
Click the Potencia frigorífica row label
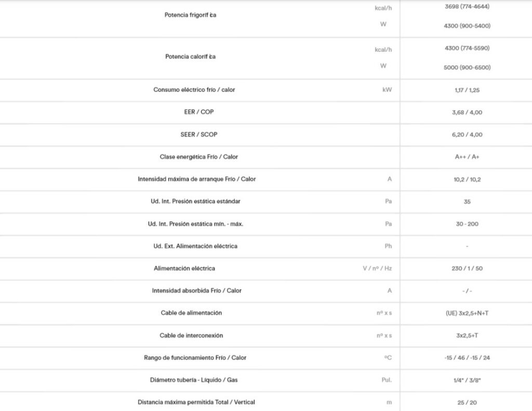coord(190,15)
